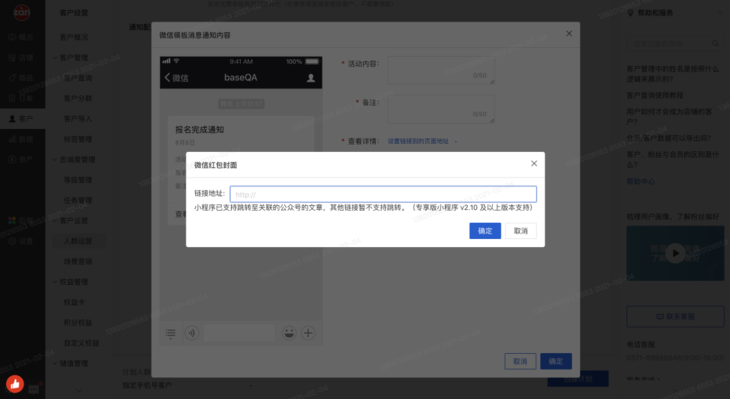The width and height of the screenshot is (730, 399).
Task: Close the 微信红包封面 dialog
Action: [x=534, y=163]
